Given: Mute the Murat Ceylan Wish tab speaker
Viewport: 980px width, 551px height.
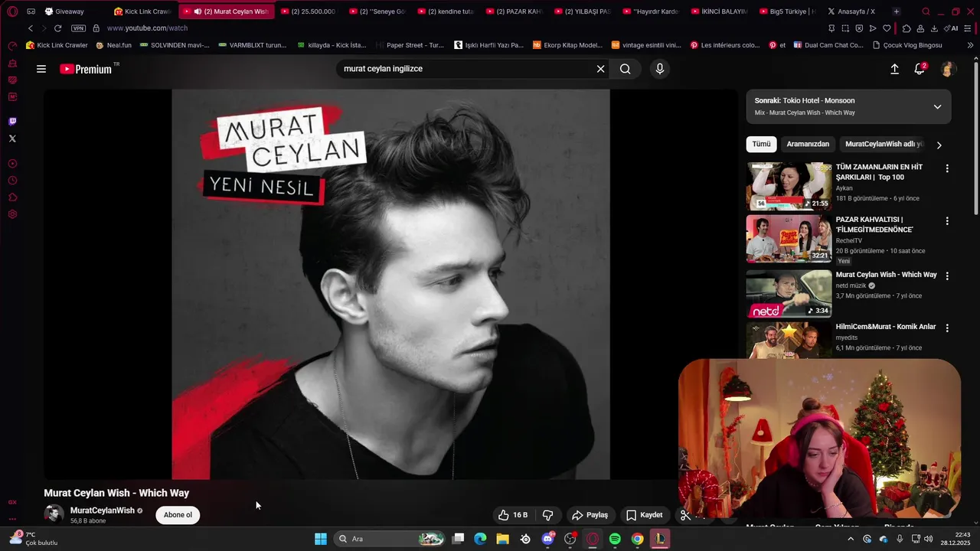Looking at the screenshot, I should click(x=198, y=11).
